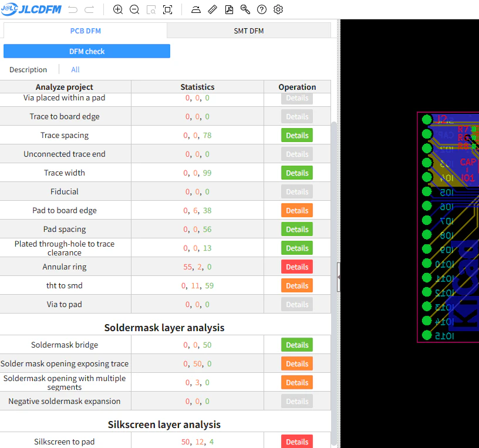479x448 pixels.
Task: Click Annular ring statistics '55, 2, 0'
Action: 197,267
